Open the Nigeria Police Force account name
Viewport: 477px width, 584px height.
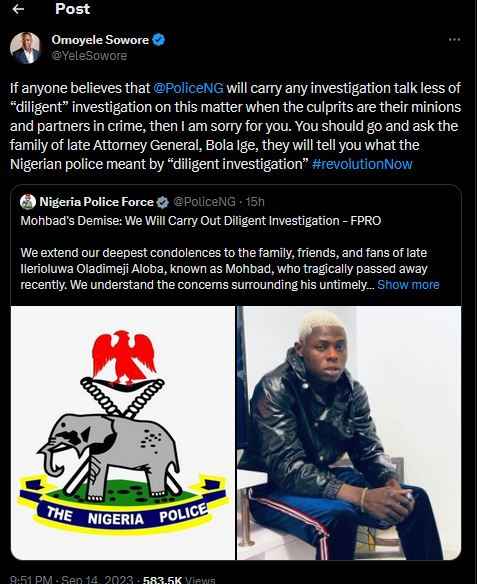click(96, 202)
